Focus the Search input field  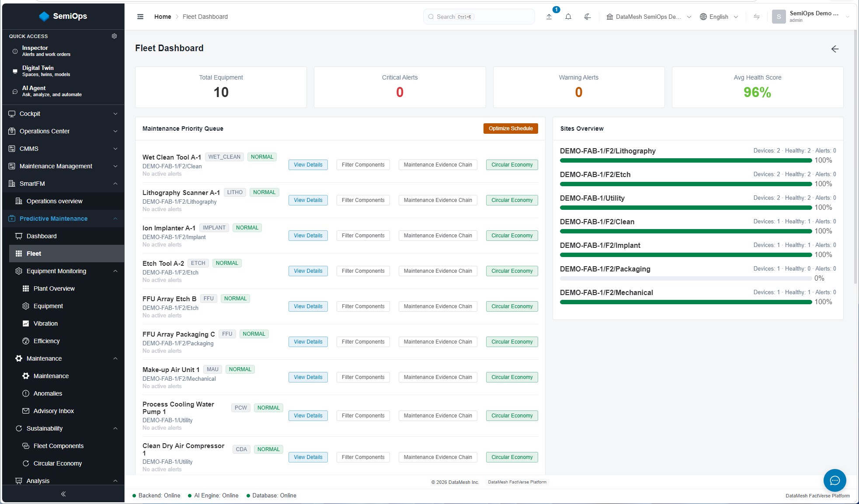click(x=479, y=17)
